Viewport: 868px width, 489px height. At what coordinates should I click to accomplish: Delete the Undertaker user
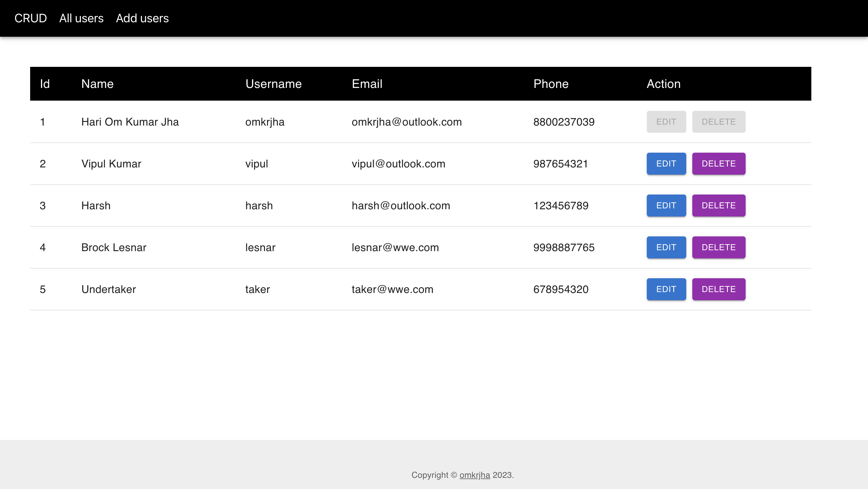pos(719,289)
